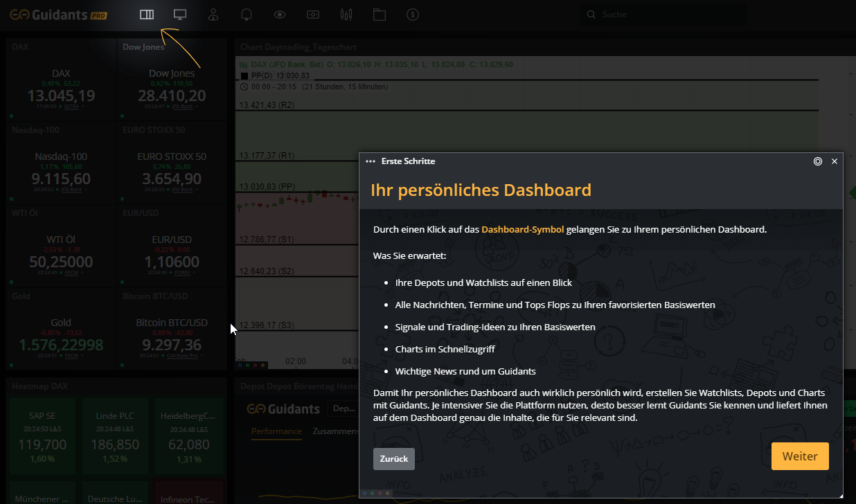Click in the Suche search field
856x504 pixels.
click(x=663, y=15)
